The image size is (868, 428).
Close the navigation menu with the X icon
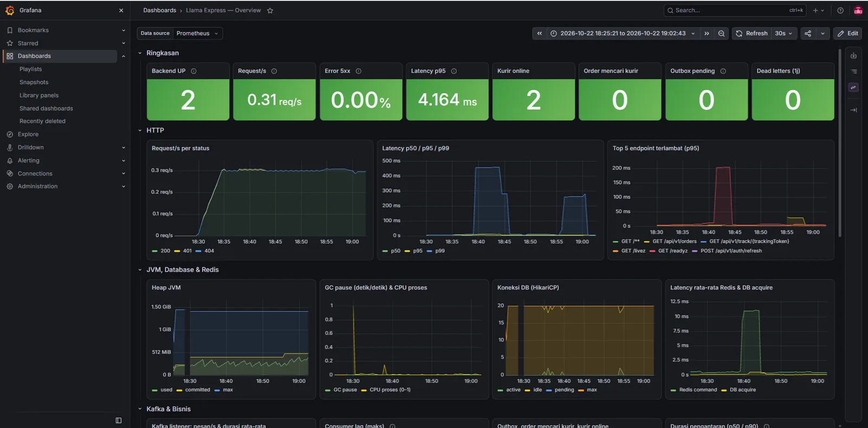pyautogui.click(x=121, y=10)
